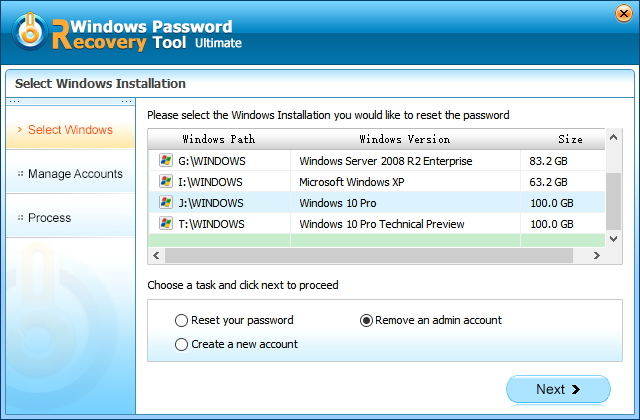
Task: Click the scroll up arrow of the installation list
Action: tap(613, 138)
